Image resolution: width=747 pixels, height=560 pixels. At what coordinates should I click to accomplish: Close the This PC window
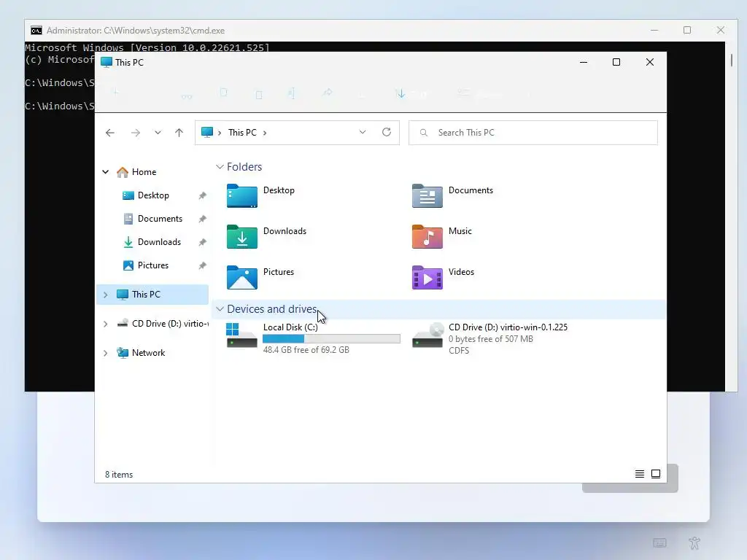coord(650,62)
